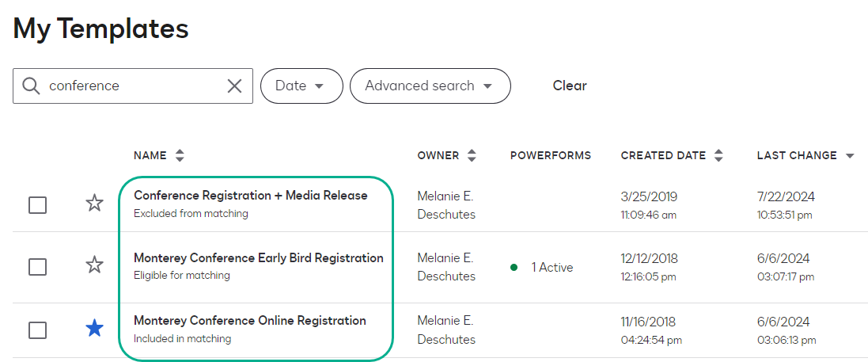Open the Date filter dropdown
The height and width of the screenshot is (362, 868).
coord(301,86)
